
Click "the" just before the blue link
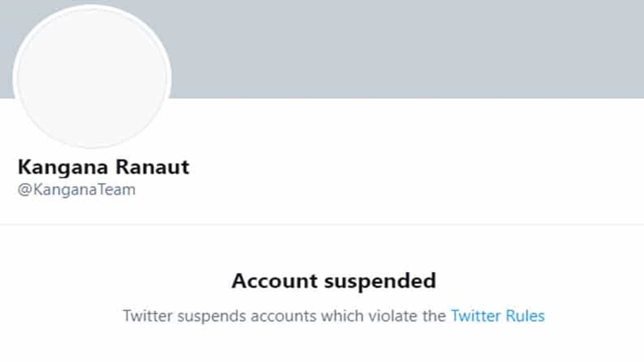(435, 316)
